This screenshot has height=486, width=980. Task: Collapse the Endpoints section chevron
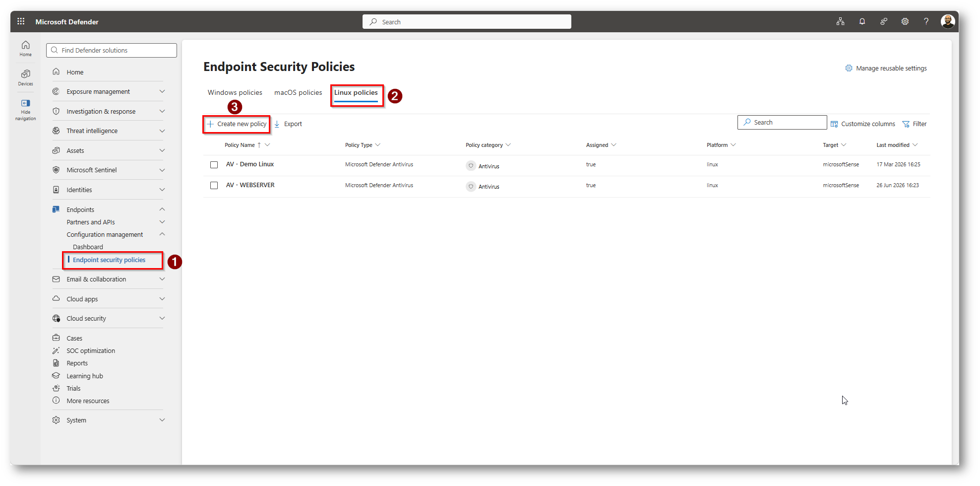(x=162, y=209)
